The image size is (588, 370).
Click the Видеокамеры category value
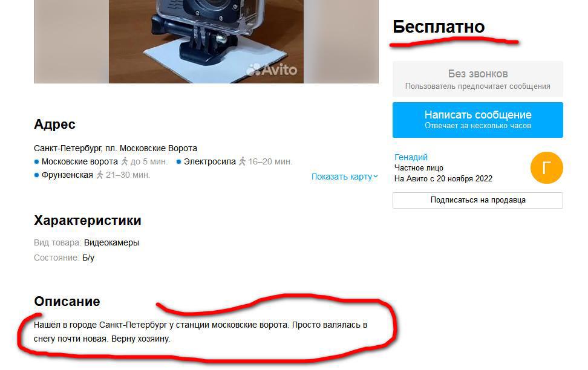tap(111, 242)
